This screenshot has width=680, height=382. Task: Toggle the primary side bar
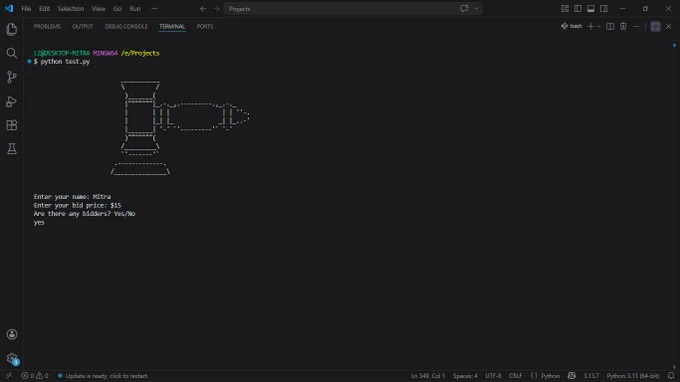[x=578, y=9]
